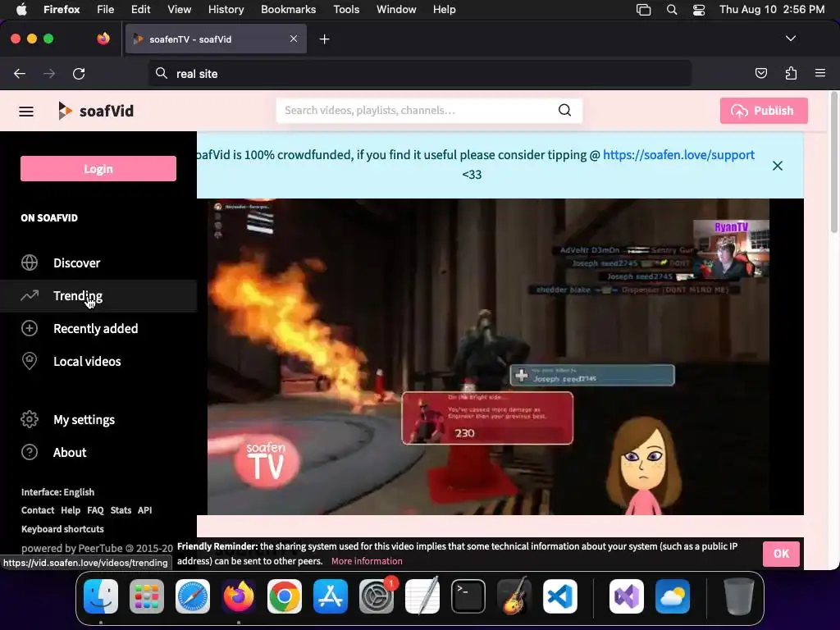
Task: Open the Contact footer link
Action: (38, 510)
